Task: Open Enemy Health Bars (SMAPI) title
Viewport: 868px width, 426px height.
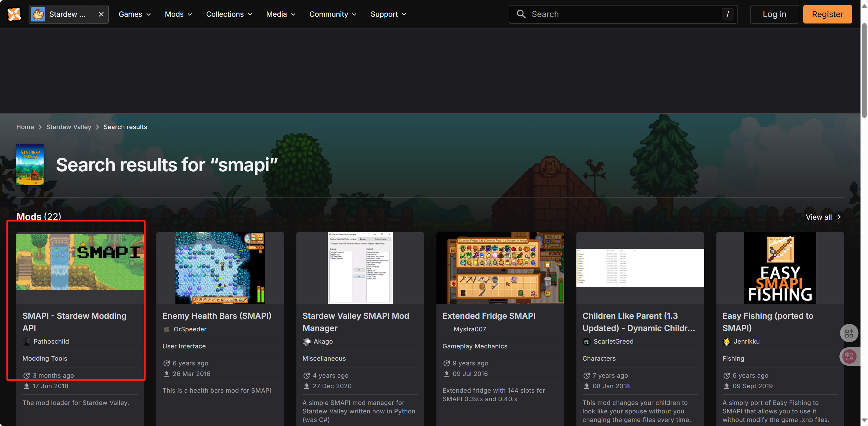Action: click(217, 316)
